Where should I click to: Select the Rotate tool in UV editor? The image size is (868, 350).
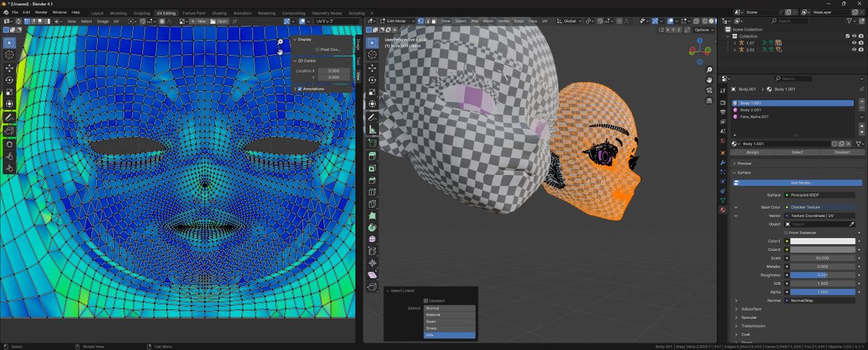click(9, 80)
